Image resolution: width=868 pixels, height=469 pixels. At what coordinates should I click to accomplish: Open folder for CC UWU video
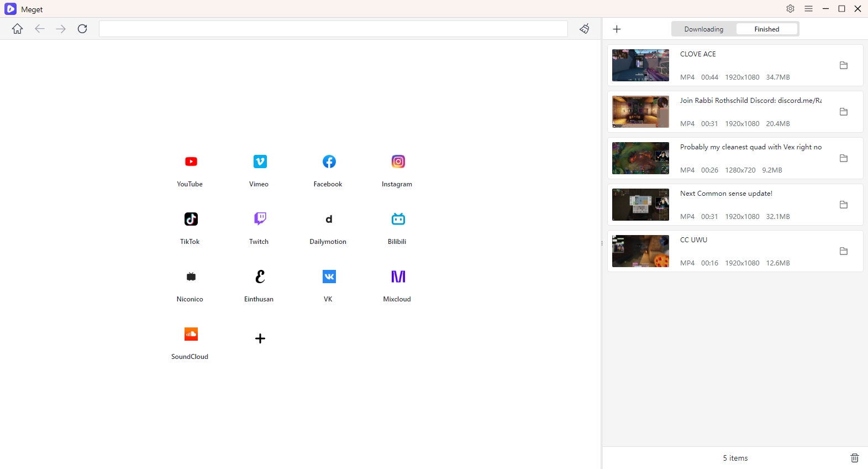pos(844,251)
